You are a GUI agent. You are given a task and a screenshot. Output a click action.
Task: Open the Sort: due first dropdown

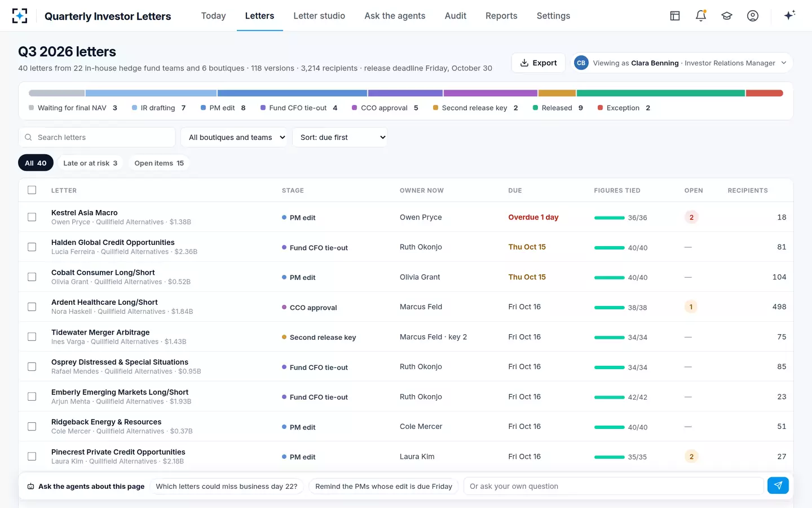coord(340,137)
